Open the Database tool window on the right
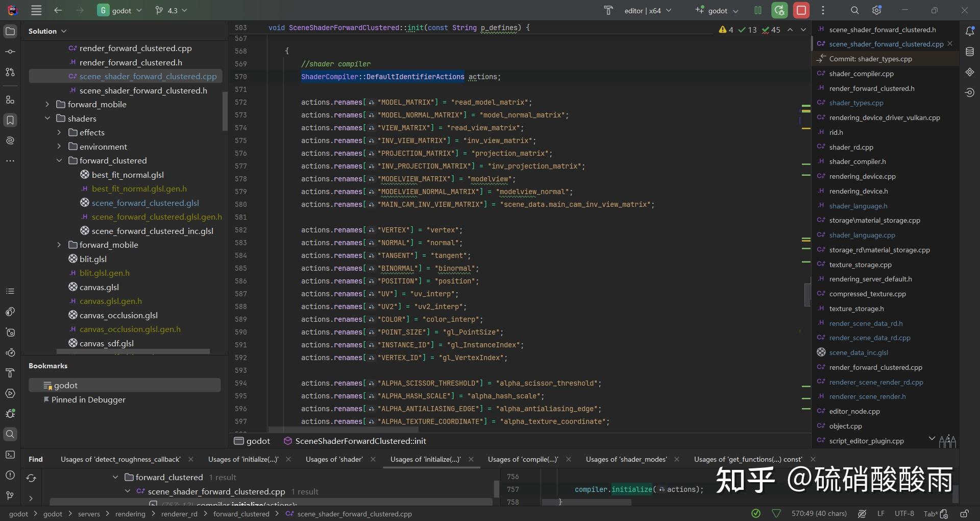The width and height of the screenshot is (980, 521). tap(970, 51)
